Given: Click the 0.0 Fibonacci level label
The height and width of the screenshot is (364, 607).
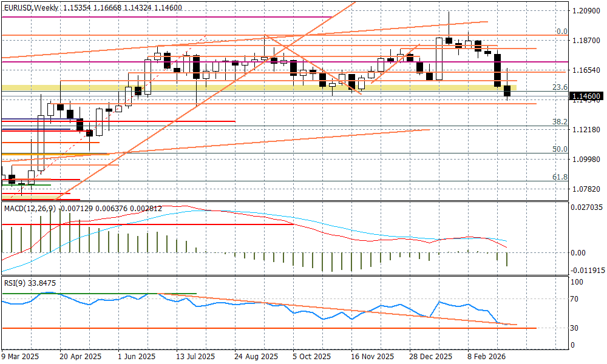Looking at the screenshot, I should coord(562,32).
